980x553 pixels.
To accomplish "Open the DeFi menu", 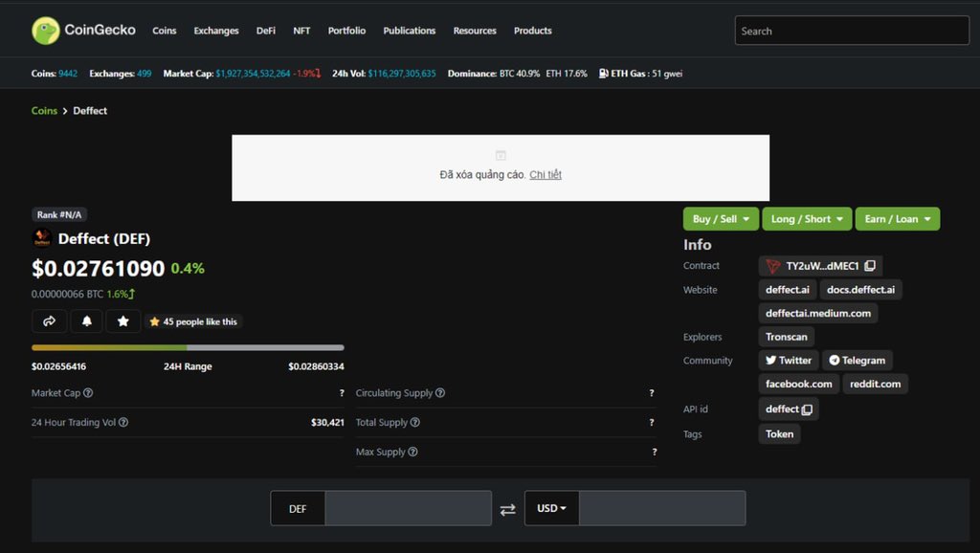I will coord(266,31).
